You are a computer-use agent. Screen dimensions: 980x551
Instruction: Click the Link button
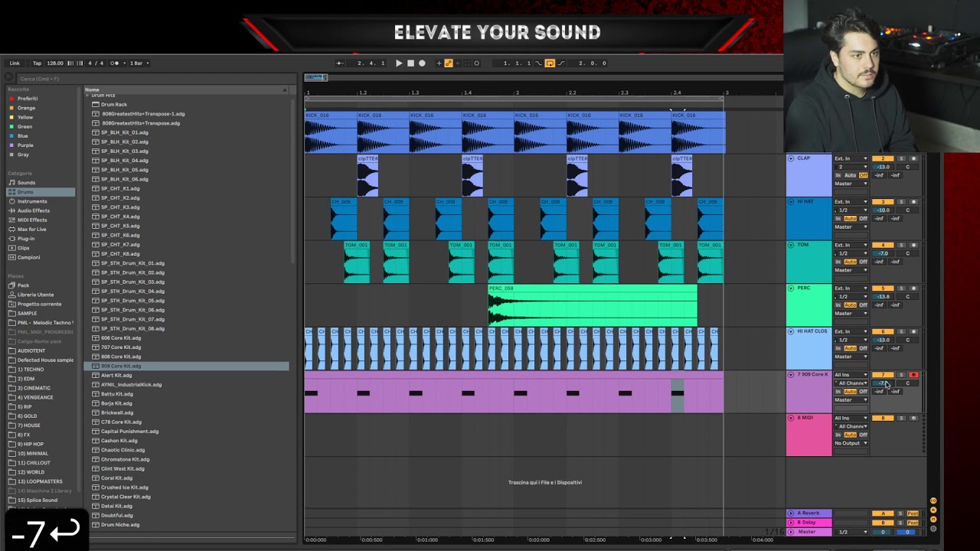[15, 63]
